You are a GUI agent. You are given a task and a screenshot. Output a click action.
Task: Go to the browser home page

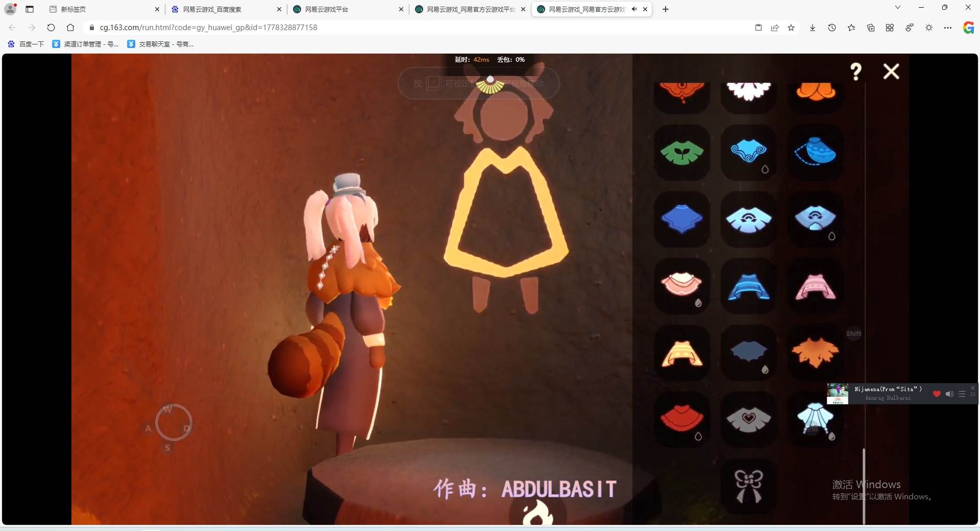point(70,28)
